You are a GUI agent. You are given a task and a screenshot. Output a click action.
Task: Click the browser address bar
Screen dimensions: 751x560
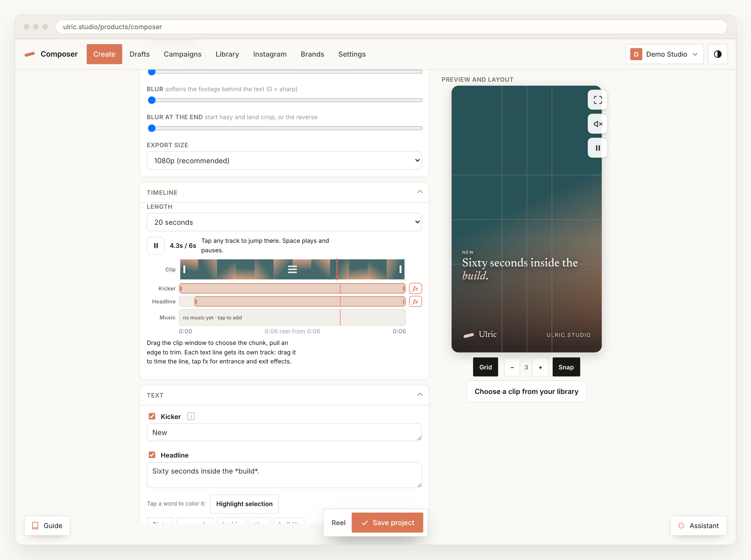point(391,27)
